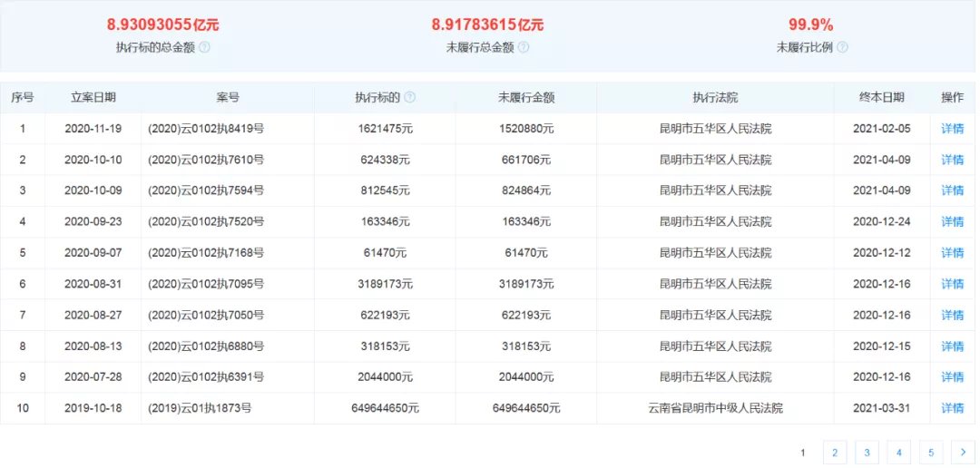Select case number (2020)云0102执7050号

point(206,316)
